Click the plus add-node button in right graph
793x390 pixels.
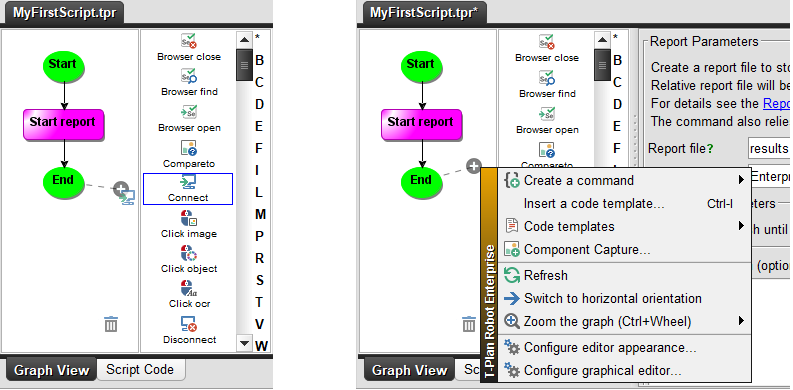[x=473, y=166]
